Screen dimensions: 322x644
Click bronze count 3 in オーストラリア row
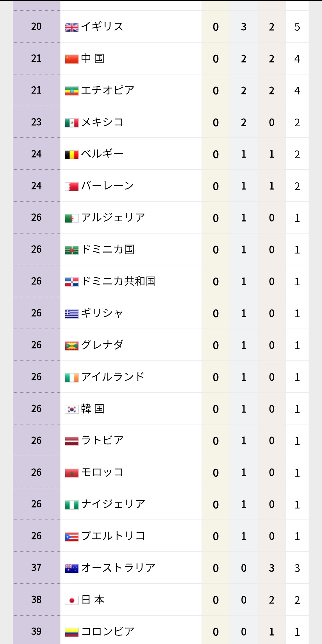pos(271,568)
